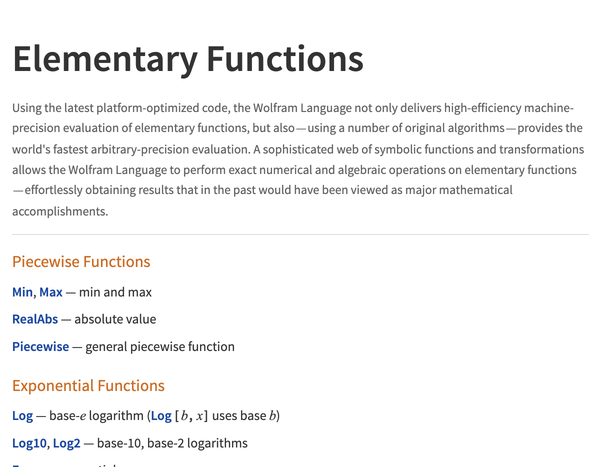Click the Piecewise Functions section heading
The image size is (601, 467).
(x=81, y=262)
